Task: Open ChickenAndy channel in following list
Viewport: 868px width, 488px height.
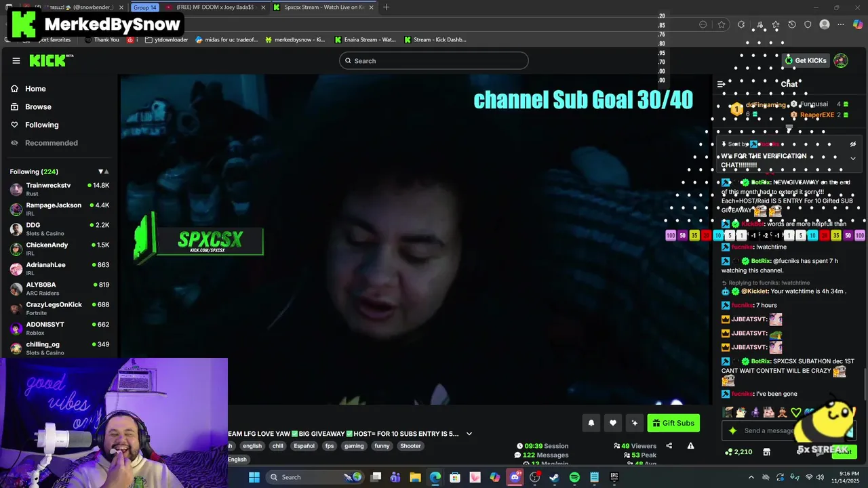Action: tap(59, 249)
